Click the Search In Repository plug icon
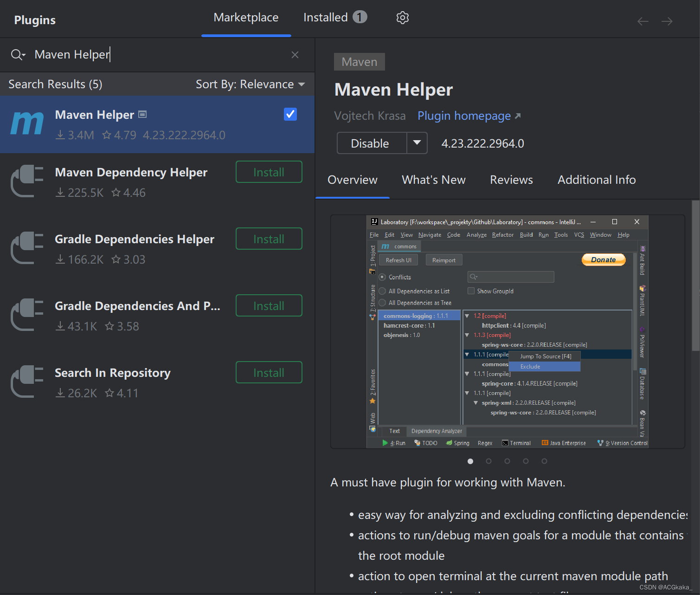This screenshot has width=700, height=595. click(27, 382)
